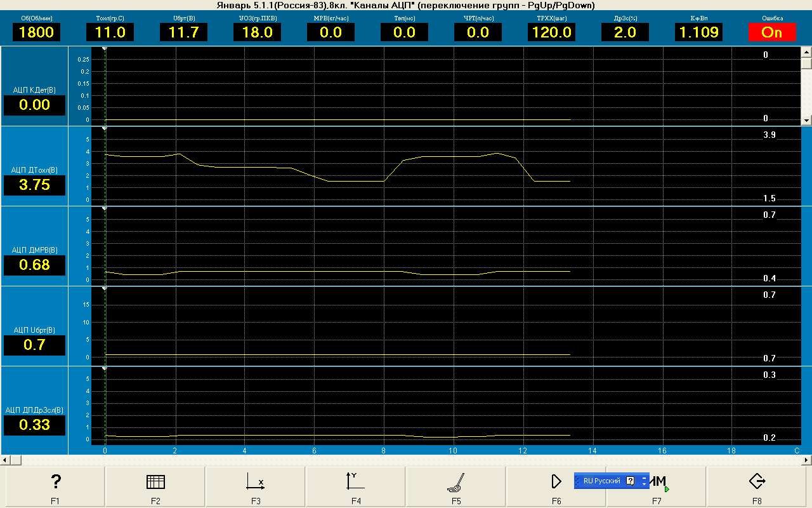Image resolution: width=812 pixels, height=508 pixels.
Task: Click the thumb of the horizontal scrollbar
Action: point(16,459)
